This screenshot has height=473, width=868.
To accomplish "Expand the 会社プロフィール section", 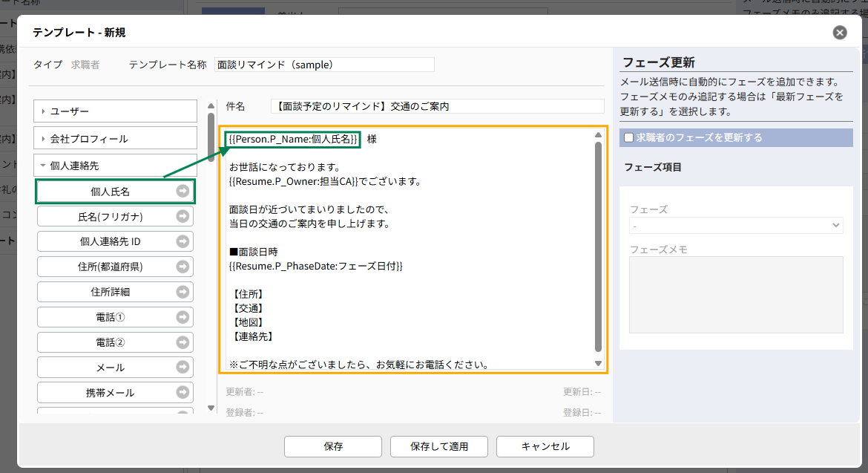I will coord(115,139).
